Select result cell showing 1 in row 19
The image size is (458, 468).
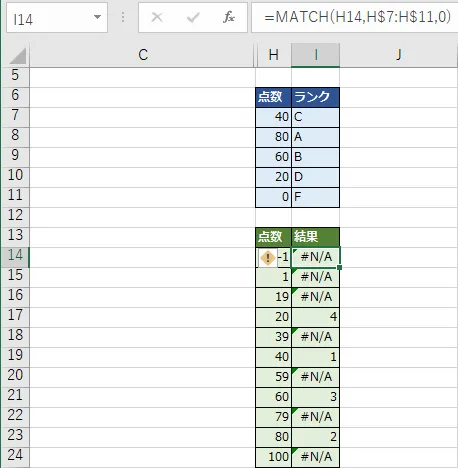(x=316, y=357)
